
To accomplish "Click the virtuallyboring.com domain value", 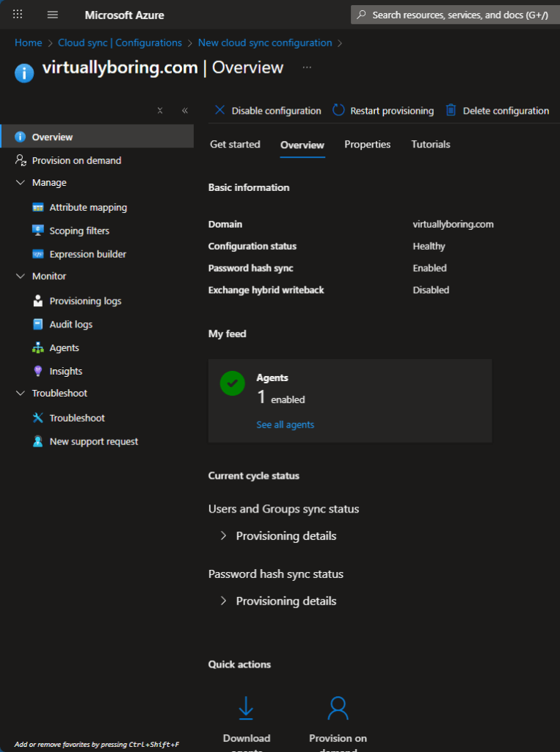I will click(453, 225).
